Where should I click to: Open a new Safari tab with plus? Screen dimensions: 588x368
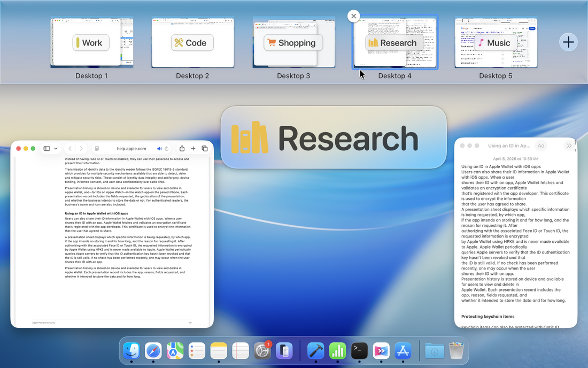193,148
